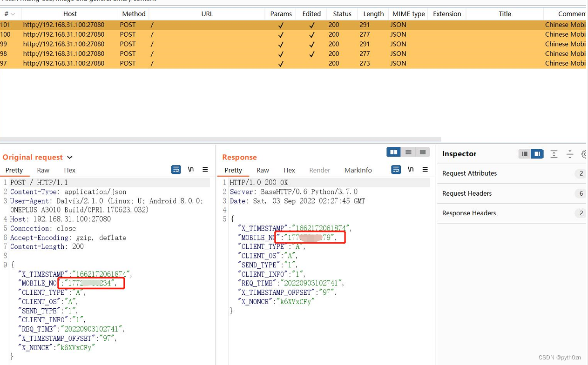Expand the Request Attributes section
Screen dimensions: 588x365
pos(512,173)
